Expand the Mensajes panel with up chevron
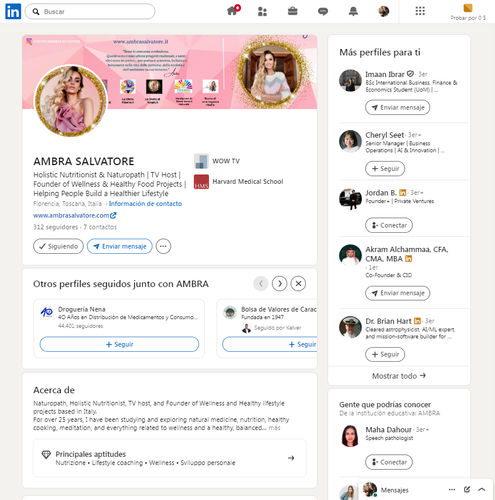 482,490
